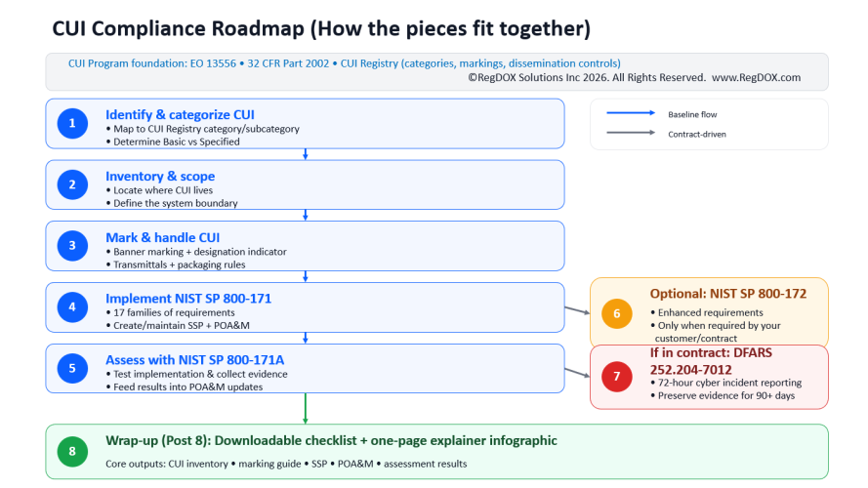The image size is (868, 488).
Task: Click the 'Mark & handle CUI' heading
Action: tap(163, 237)
